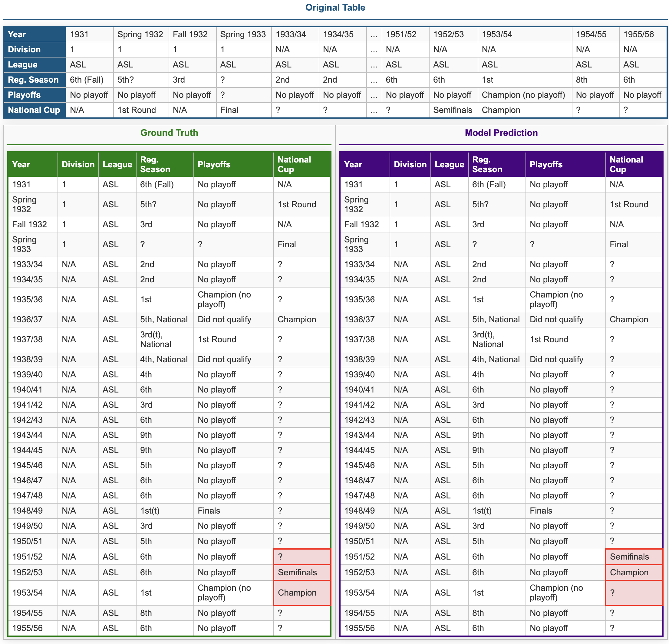Click 'Fall 1932' in Original Table Year row
This screenshot has width=669, height=644.
tap(190, 34)
